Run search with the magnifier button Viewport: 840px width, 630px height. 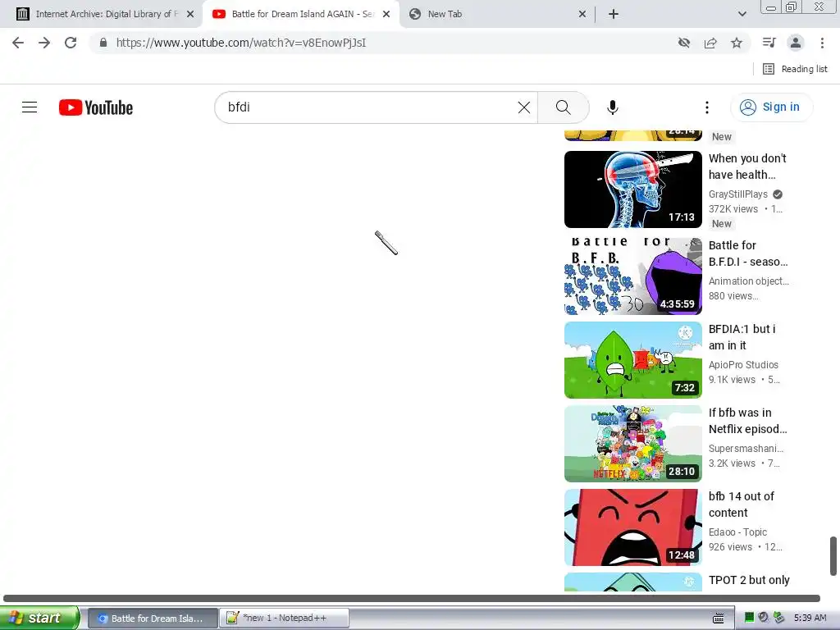pos(563,107)
